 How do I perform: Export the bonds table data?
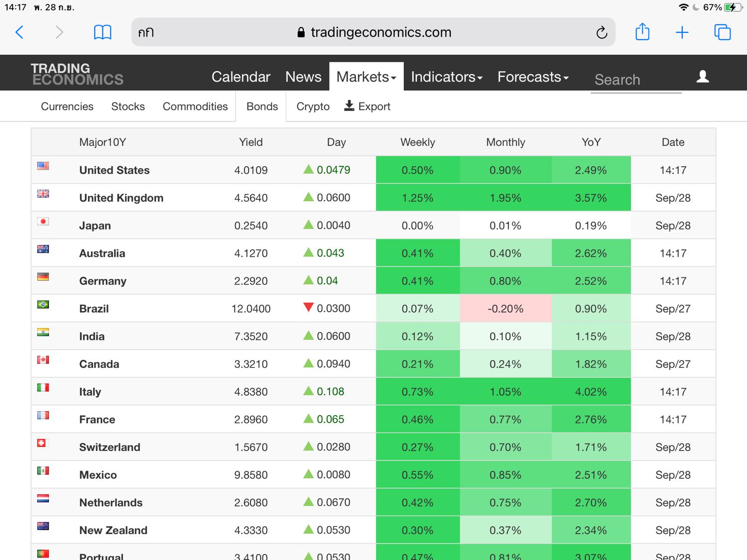[368, 106]
